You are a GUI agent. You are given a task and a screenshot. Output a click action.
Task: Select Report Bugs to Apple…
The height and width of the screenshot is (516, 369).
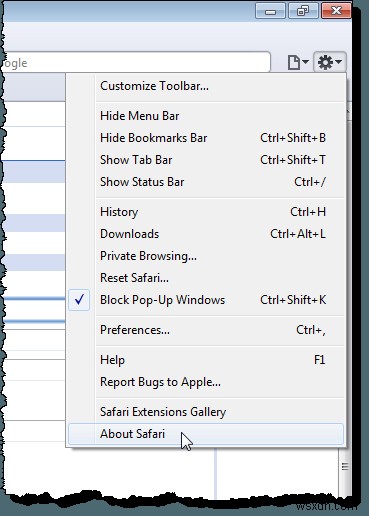pyautogui.click(x=206, y=382)
